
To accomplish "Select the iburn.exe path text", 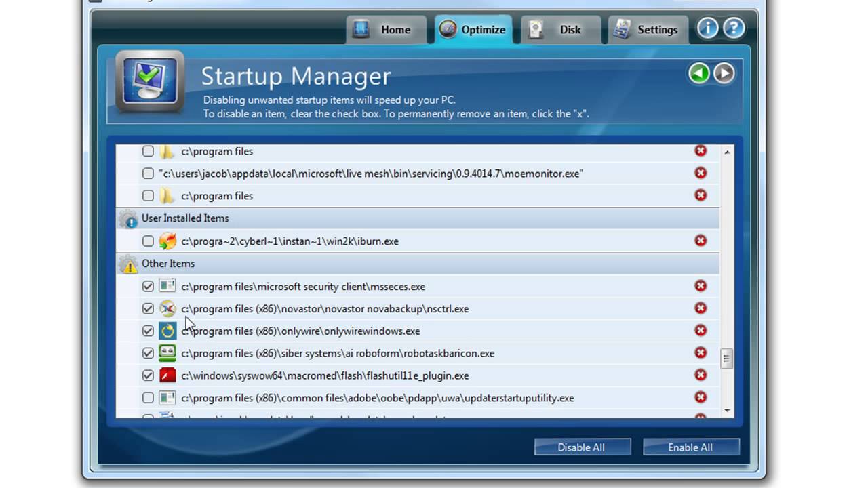I will coord(290,241).
